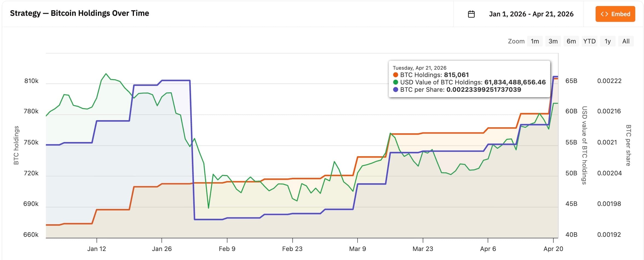Click the 'USD value of BTC holdings' axis title
The width and height of the screenshot is (644, 260).
click(x=584, y=145)
